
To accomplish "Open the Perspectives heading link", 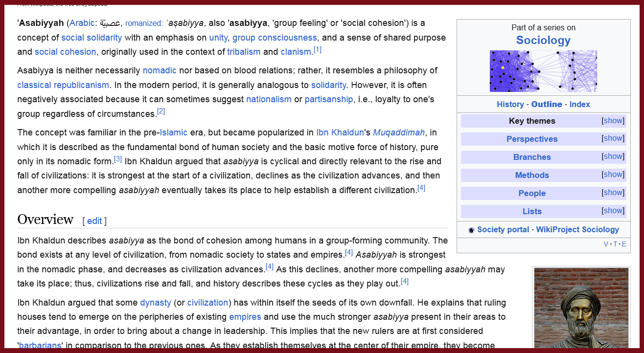I will 532,139.
